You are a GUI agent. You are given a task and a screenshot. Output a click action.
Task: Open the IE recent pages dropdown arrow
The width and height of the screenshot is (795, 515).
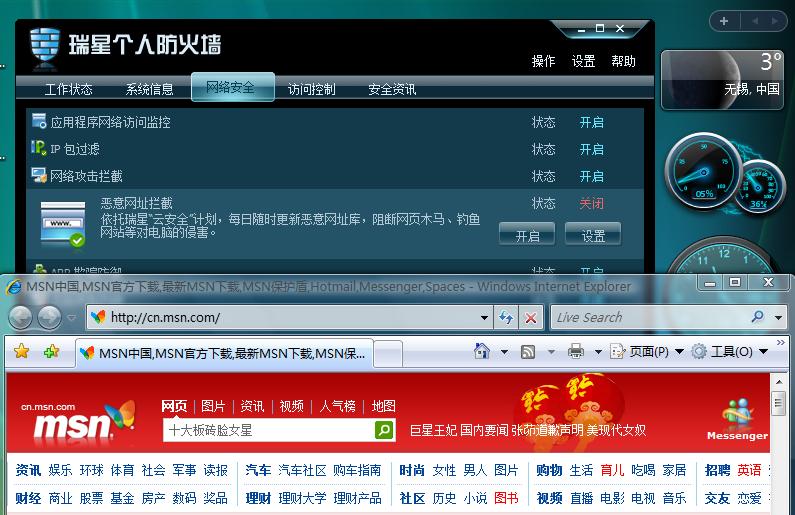tap(71, 318)
